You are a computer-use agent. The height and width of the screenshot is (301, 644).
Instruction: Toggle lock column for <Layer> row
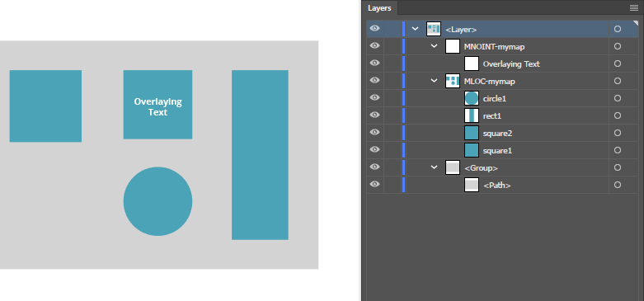pos(393,29)
